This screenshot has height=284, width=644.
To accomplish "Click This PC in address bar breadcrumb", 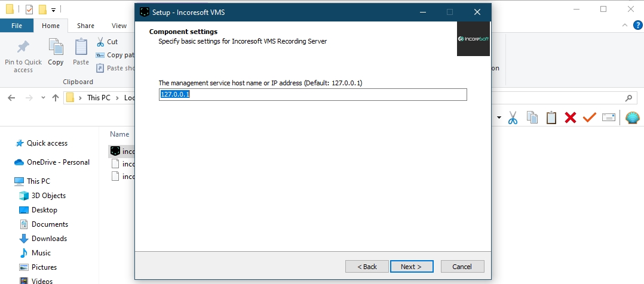I will pos(99,98).
